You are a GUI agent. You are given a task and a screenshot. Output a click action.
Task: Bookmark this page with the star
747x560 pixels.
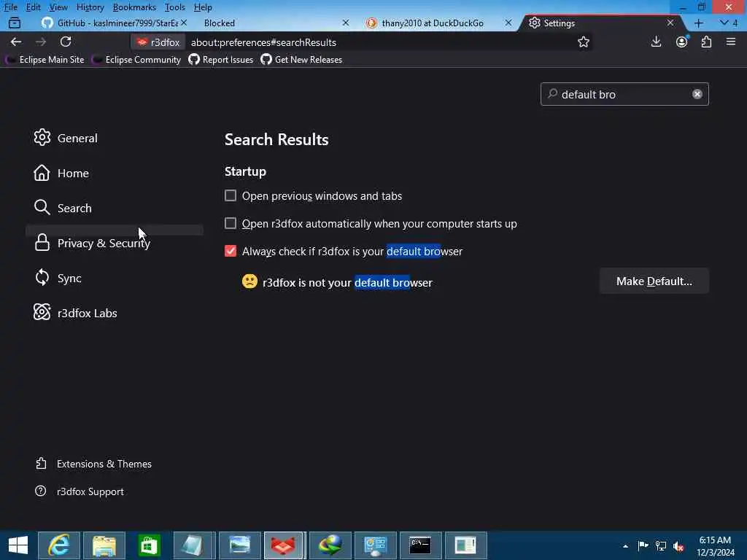pyautogui.click(x=583, y=42)
